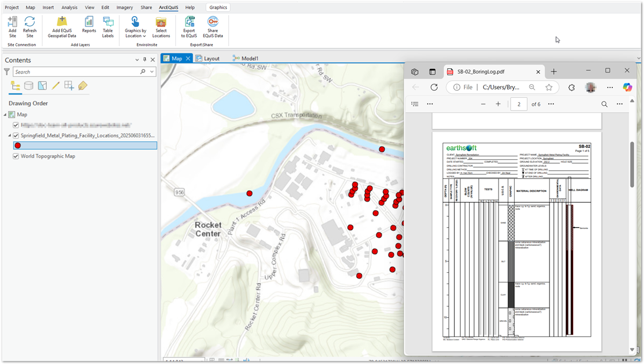Click the red point symbol in Contents
The image size is (644, 364).
[18, 145]
